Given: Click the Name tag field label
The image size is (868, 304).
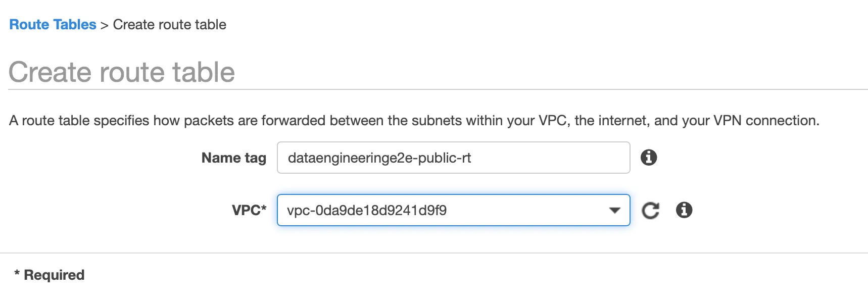Looking at the screenshot, I should [233, 158].
